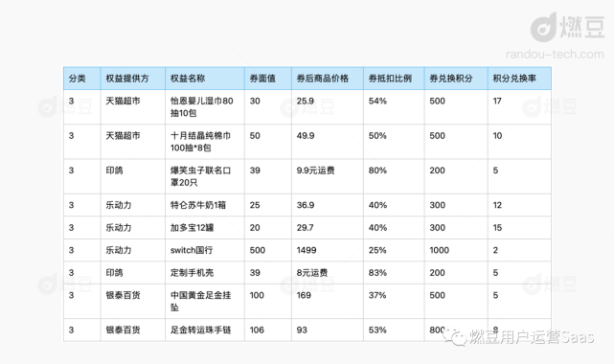Click 印鸽 in the 定制手机壳 row

(114, 273)
